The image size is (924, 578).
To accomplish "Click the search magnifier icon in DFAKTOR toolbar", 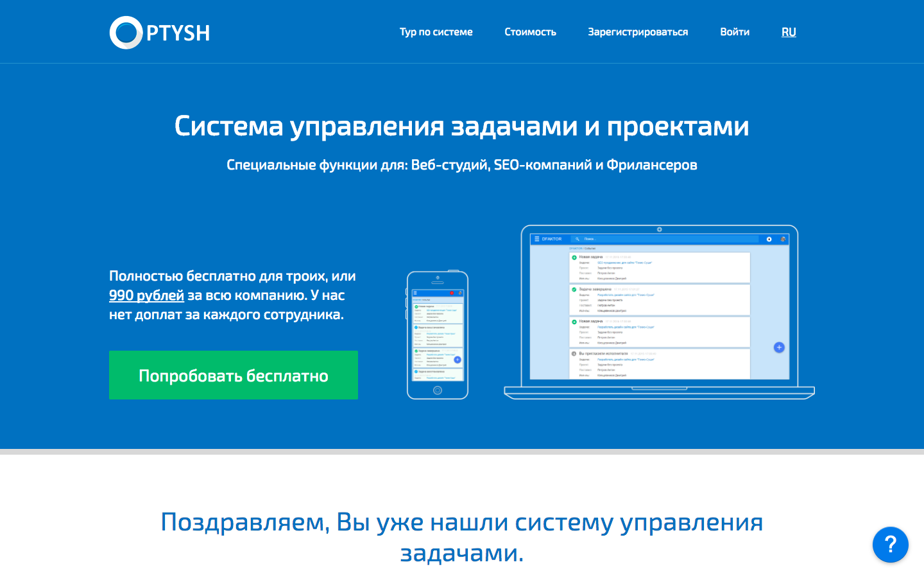I will click(x=577, y=239).
